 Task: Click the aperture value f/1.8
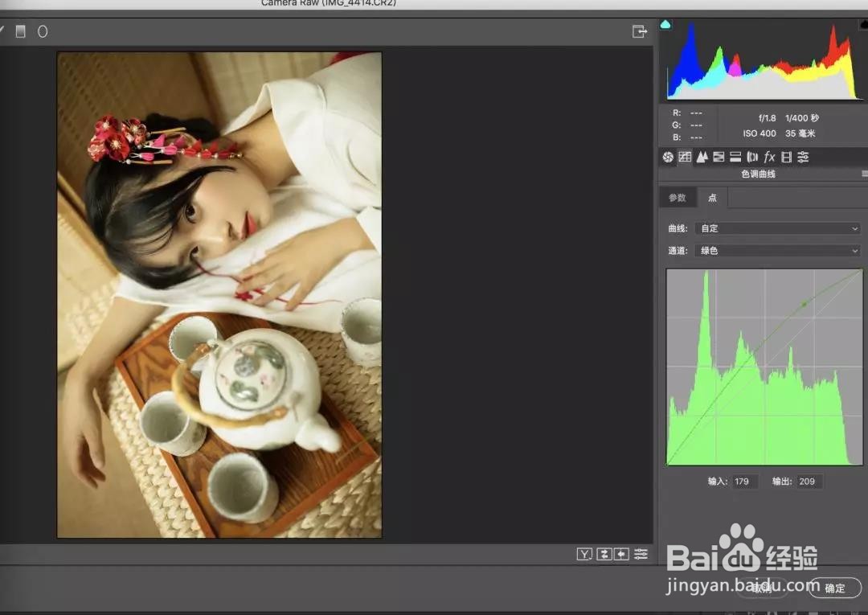(x=768, y=118)
